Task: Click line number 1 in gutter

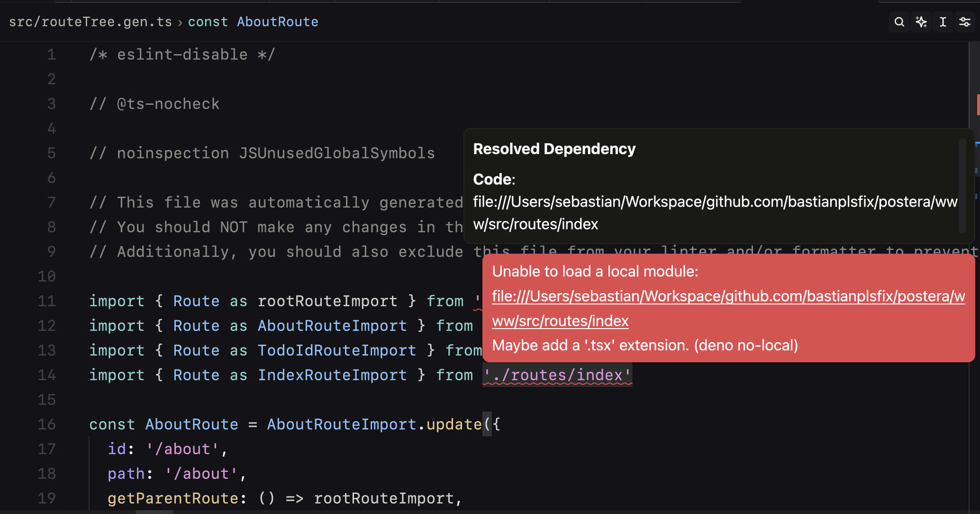Action: pos(52,55)
